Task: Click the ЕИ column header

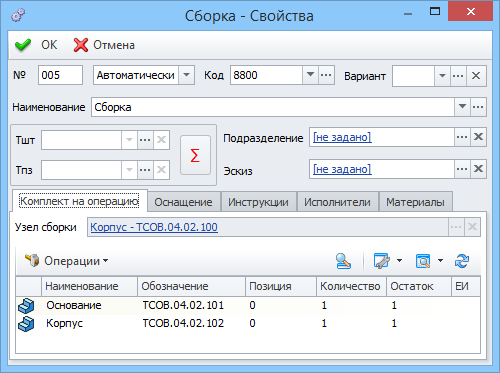Action: 466,286
